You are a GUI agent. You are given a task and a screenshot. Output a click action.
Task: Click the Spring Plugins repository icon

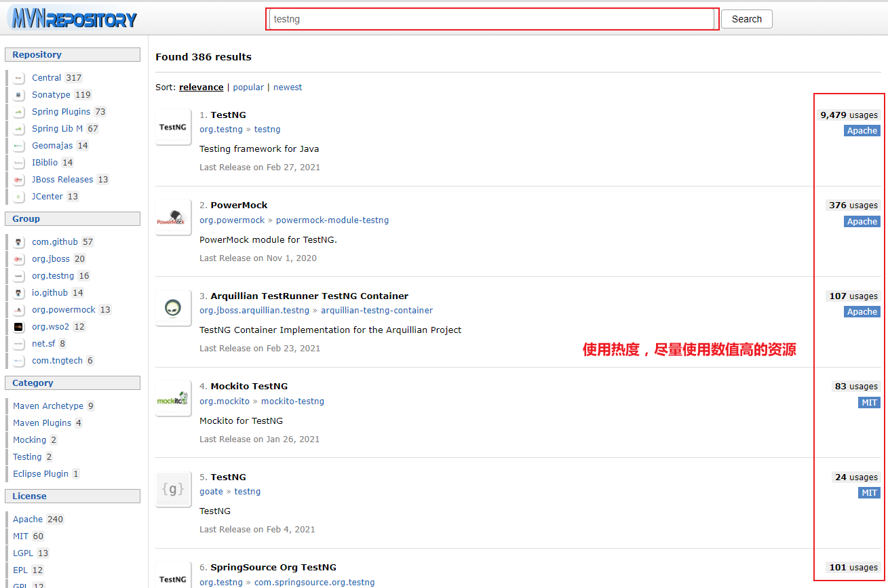tap(19, 112)
